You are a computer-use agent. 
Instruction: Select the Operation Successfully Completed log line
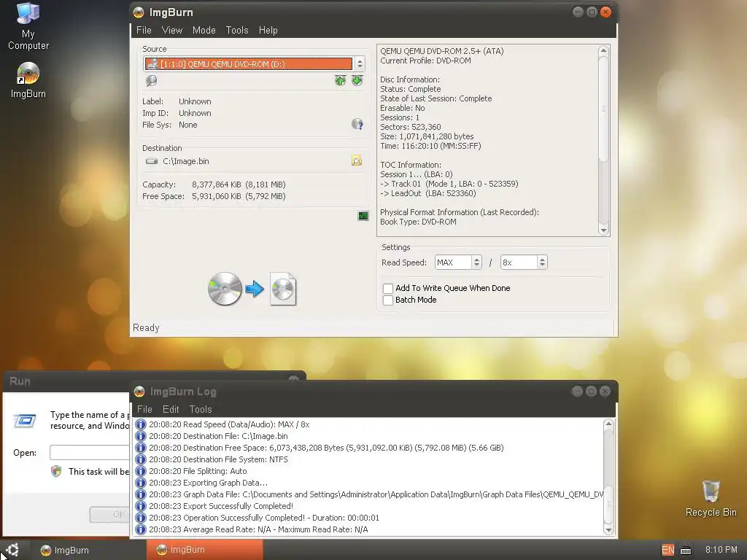[264, 518]
